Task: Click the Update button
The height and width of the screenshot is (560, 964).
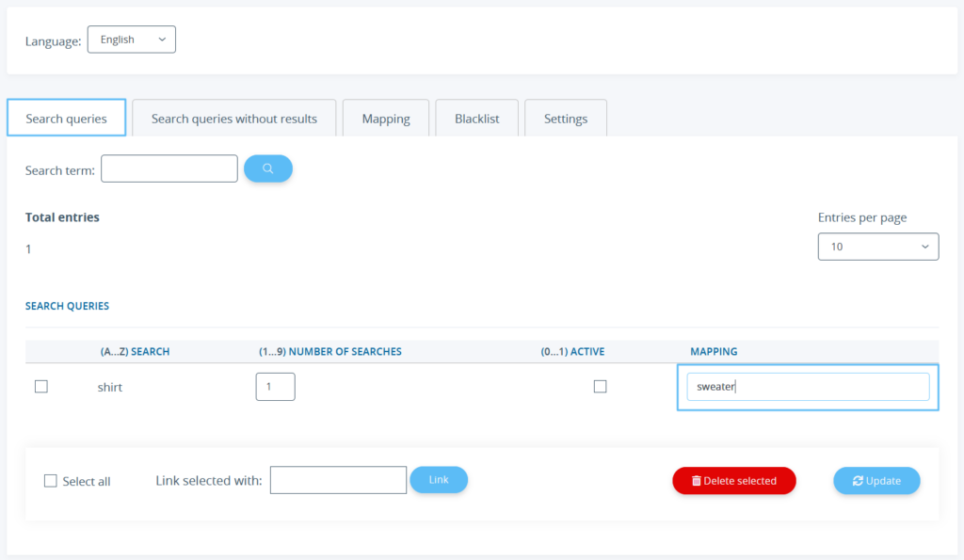Action: [x=876, y=480]
